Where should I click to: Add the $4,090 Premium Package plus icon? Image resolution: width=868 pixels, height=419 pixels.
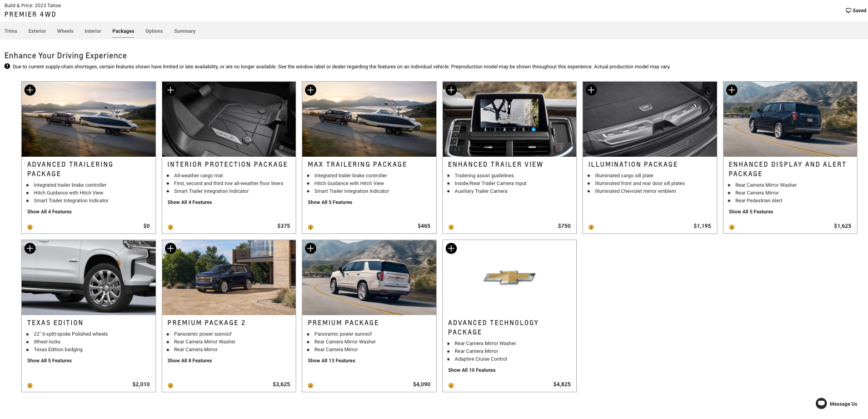311,248
